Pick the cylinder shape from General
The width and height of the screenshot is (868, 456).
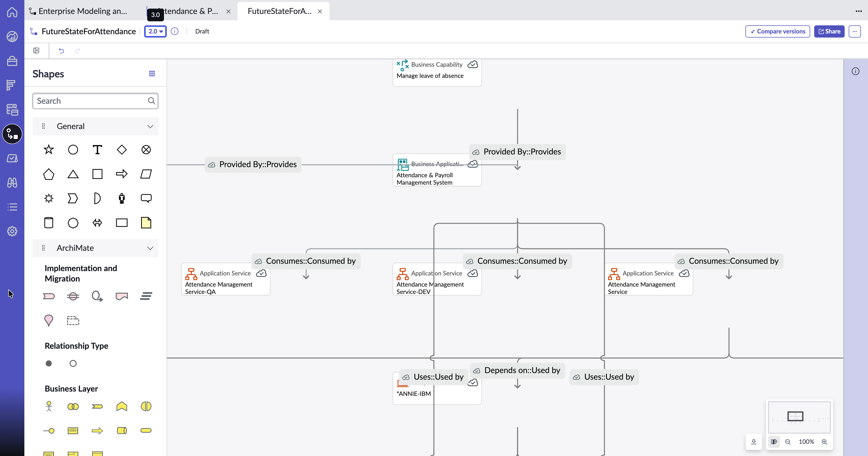point(48,223)
